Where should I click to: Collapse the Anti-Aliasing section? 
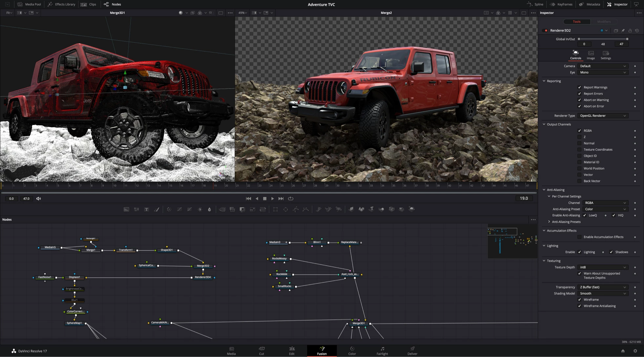click(x=545, y=190)
